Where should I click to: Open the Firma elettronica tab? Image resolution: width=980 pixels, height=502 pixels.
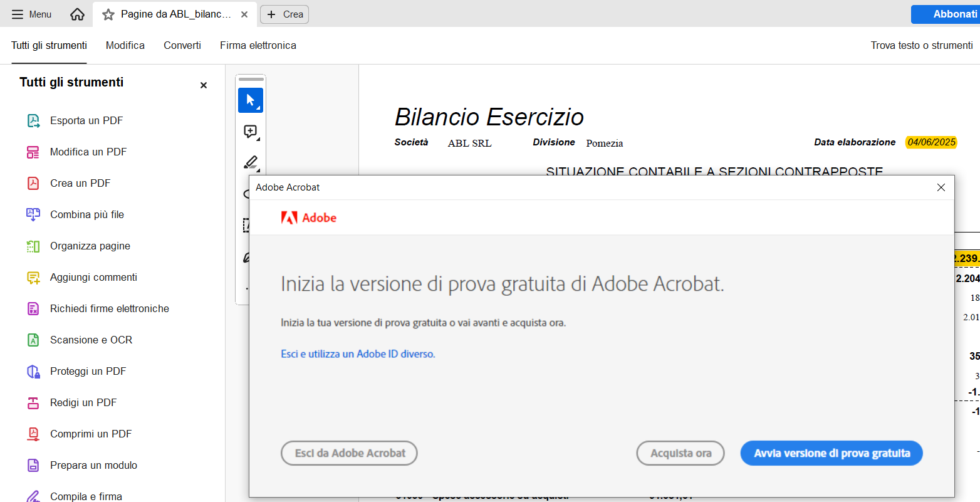click(x=258, y=45)
